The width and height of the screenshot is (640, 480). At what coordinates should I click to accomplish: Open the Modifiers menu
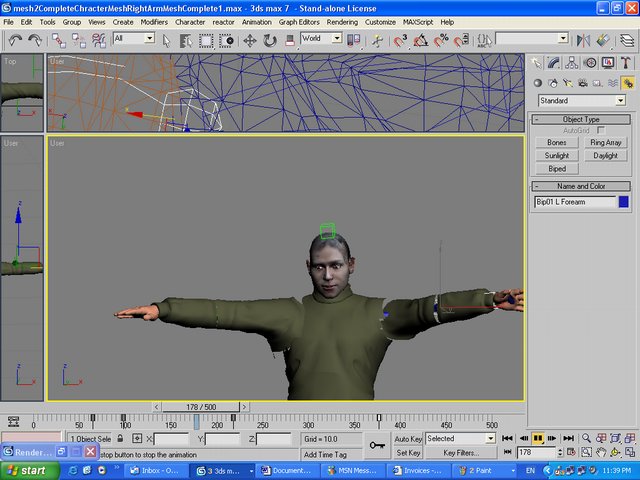pos(154,21)
